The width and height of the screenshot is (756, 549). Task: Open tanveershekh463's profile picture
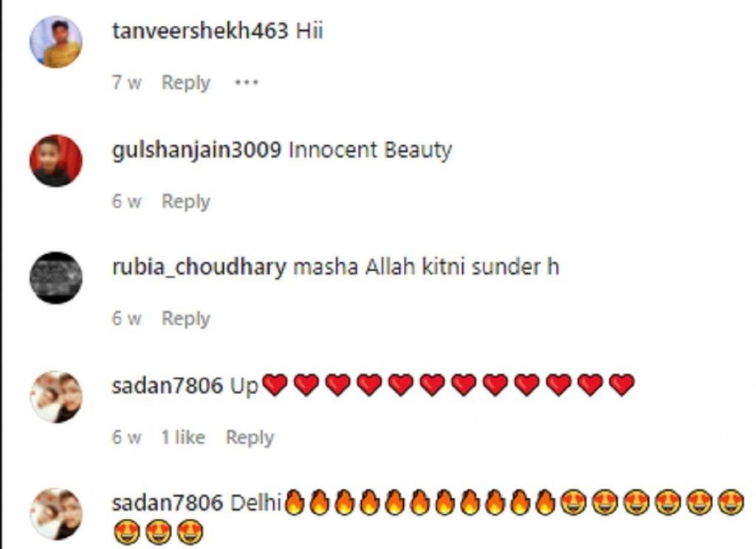[56, 42]
